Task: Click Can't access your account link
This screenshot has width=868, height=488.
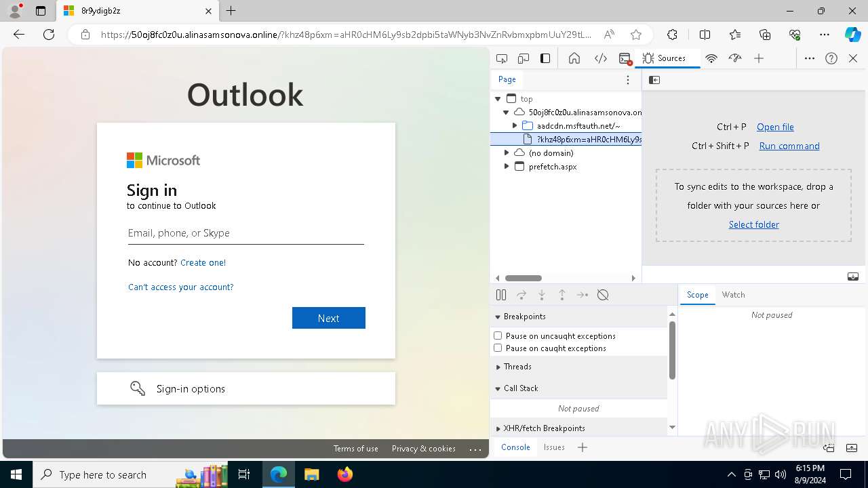Action: pyautogui.click(x=181, y=287)
